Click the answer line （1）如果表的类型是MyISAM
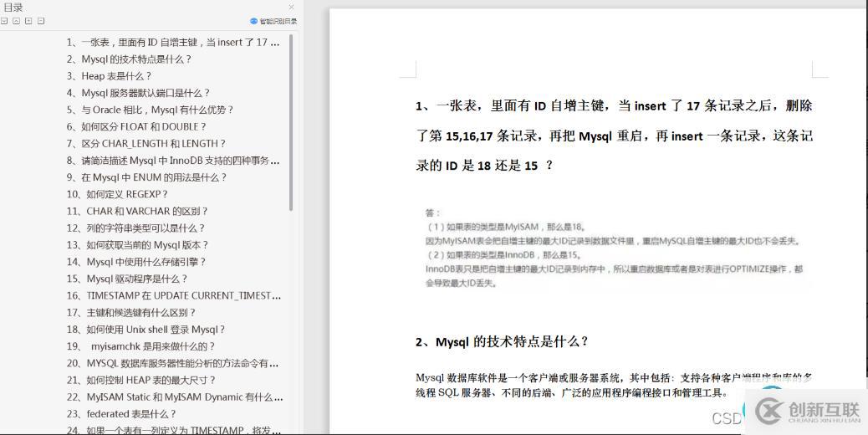 click(507, 227)
